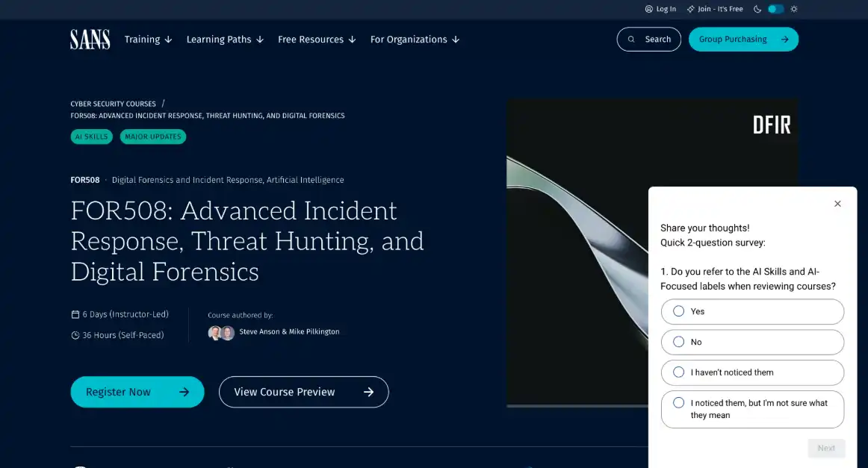
Task: Select the No survey option
Action: tap(752, 342)
